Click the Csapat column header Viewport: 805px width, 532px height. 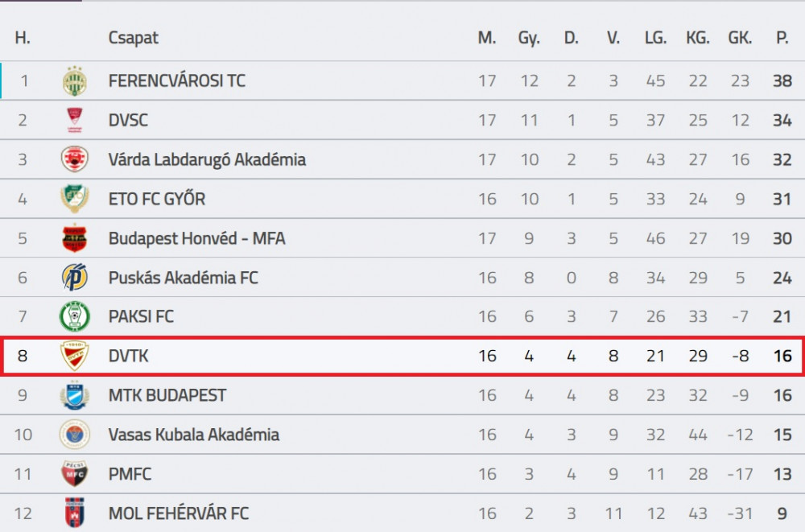coord(133,38)
